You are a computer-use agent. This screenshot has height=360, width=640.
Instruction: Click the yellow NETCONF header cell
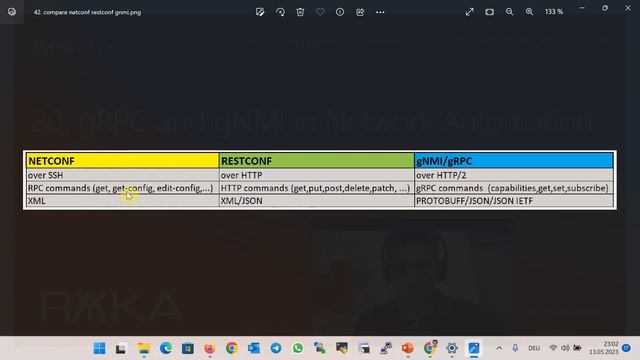click(122, 161)
